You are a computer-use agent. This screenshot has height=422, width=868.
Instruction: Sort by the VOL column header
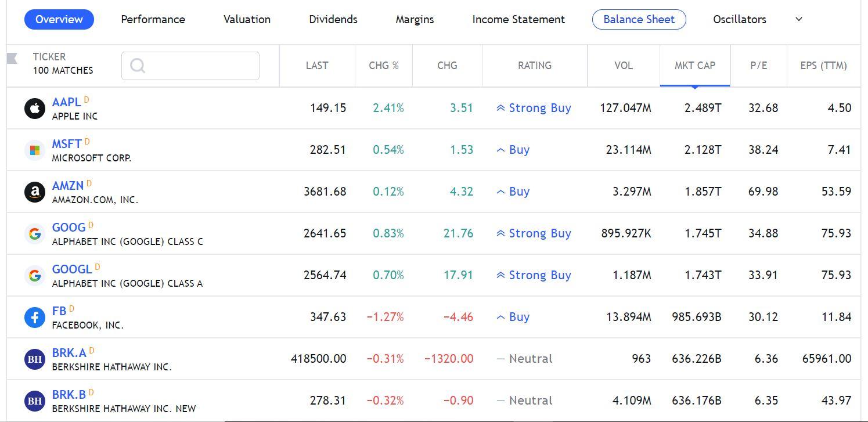point(624,66)
